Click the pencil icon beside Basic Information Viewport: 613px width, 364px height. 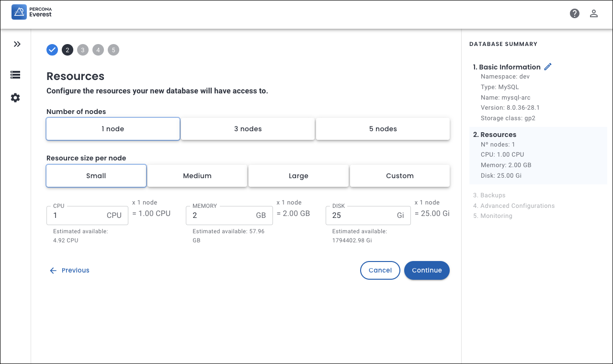tap(548, 67)
